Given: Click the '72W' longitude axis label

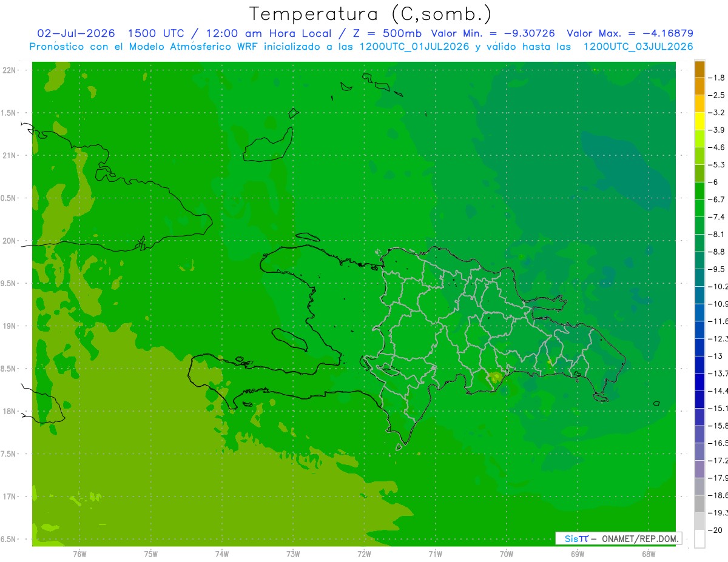Looking at the screenshot, I should point(365,554).
